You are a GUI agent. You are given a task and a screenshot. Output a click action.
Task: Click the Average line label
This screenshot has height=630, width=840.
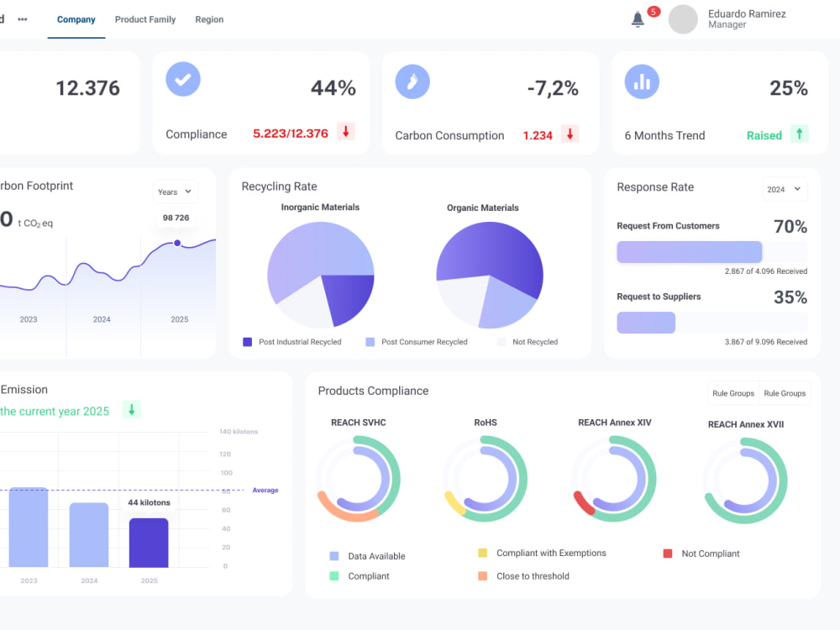click(x=265, y=491)
